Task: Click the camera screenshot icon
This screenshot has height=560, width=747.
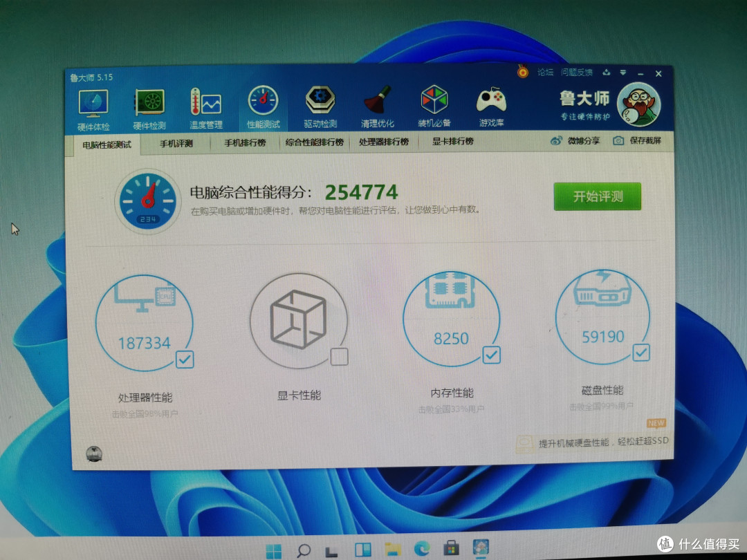Action: click(618, 140)
